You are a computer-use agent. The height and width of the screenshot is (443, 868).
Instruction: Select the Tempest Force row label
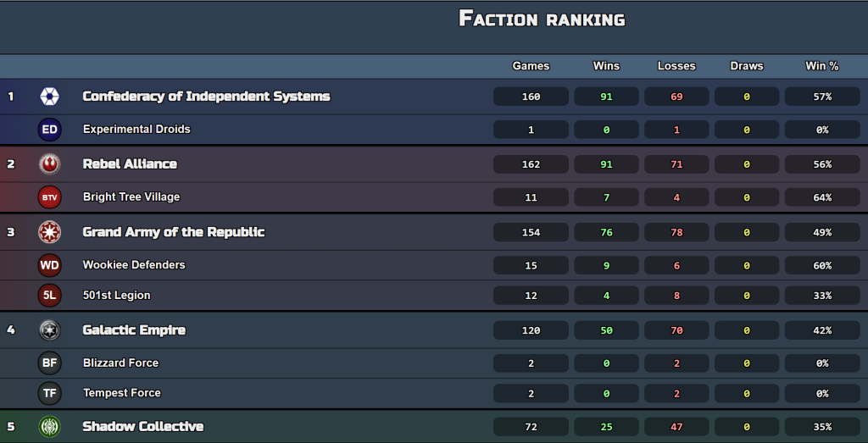point(122,393)
